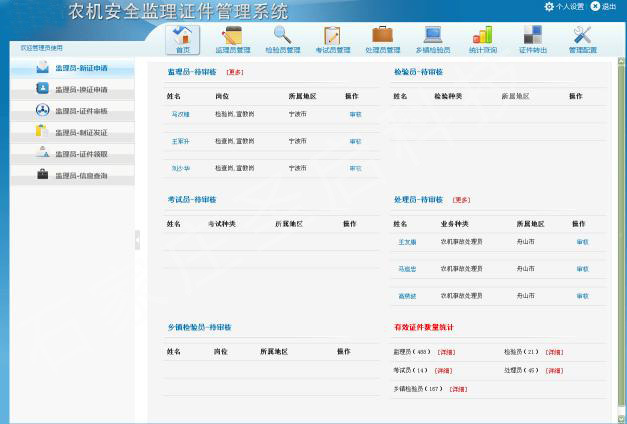This screenshot has width=627, height=424.
Task: Open third name link in 监理员-待审核
Action: (x=180, y=168)
